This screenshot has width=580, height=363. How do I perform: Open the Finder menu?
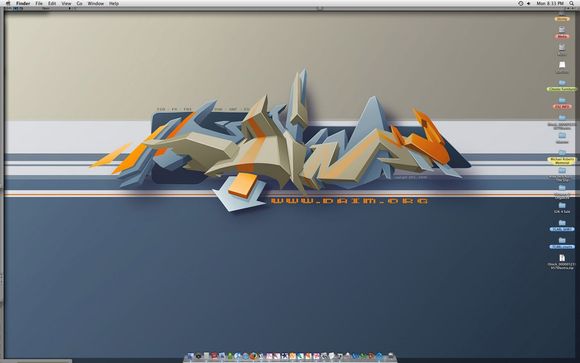[x=23, y=3]
